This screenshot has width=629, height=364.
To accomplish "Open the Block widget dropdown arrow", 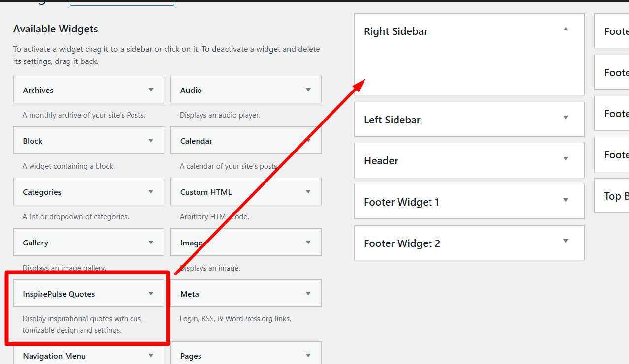I will tap(151, 141).
